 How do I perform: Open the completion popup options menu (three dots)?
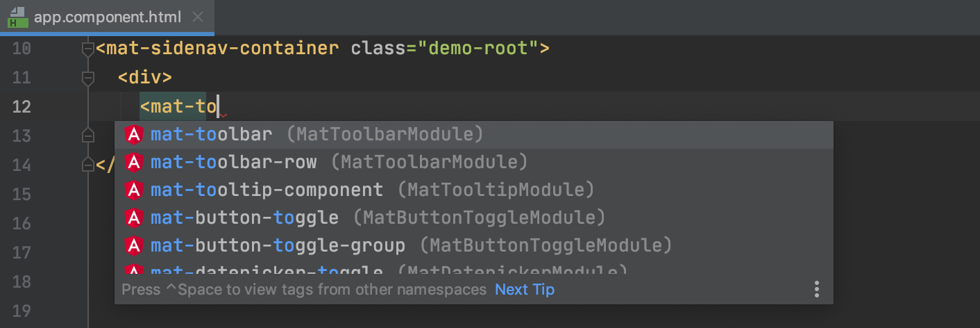817,289
